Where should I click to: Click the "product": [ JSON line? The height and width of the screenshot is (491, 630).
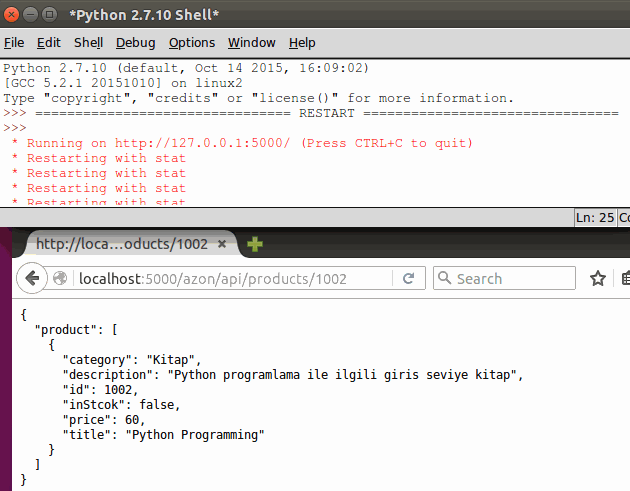(x=76, y=330)
